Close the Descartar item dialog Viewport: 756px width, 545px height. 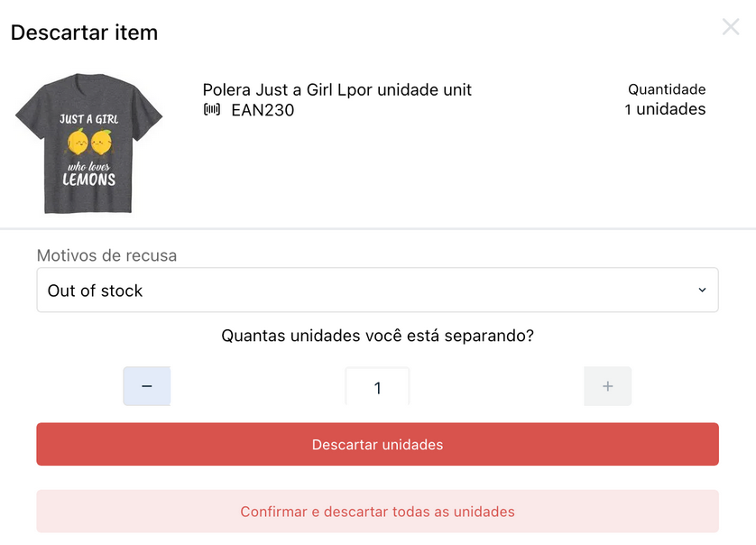click(731, 27)
